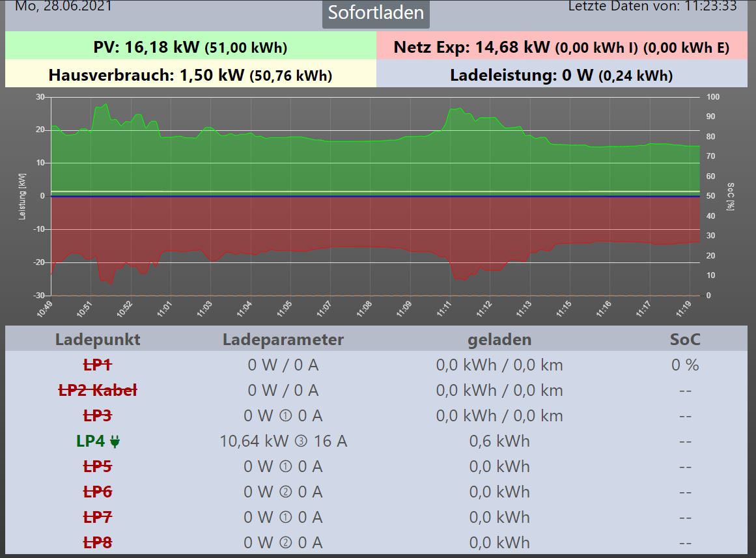This screenshot has height=558, width=756.
Task: Click the two-phase icon in LP6 row
Action: point(285,492)
